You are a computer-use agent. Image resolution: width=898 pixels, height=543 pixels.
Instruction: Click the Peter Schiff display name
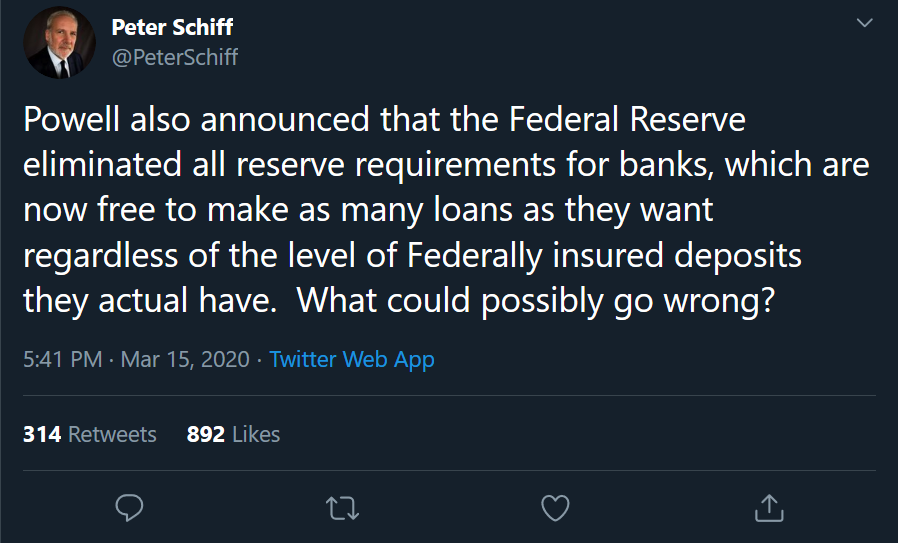click(x=172, y=26)
